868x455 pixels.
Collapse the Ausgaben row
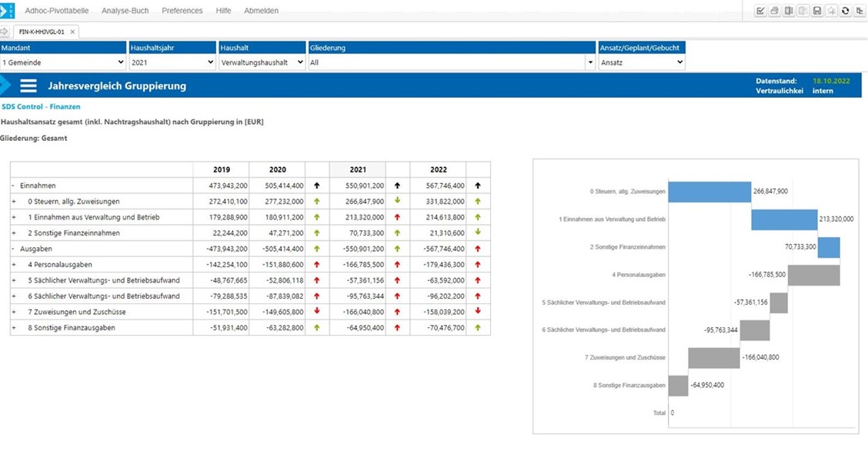click(13, 249)
